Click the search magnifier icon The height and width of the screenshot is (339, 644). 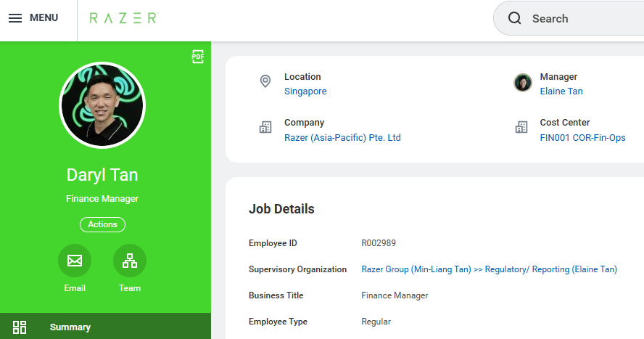coord(515,18)
